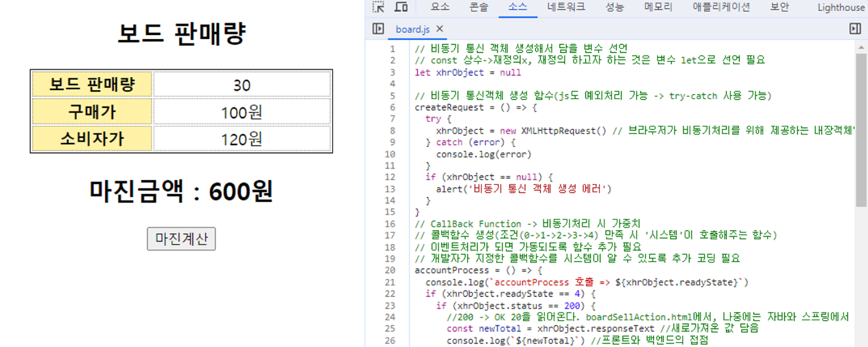This screenshot has height=347, width=868.
Task: Click the '} catch (error) {' code line
Action: (x=471, y=142)
